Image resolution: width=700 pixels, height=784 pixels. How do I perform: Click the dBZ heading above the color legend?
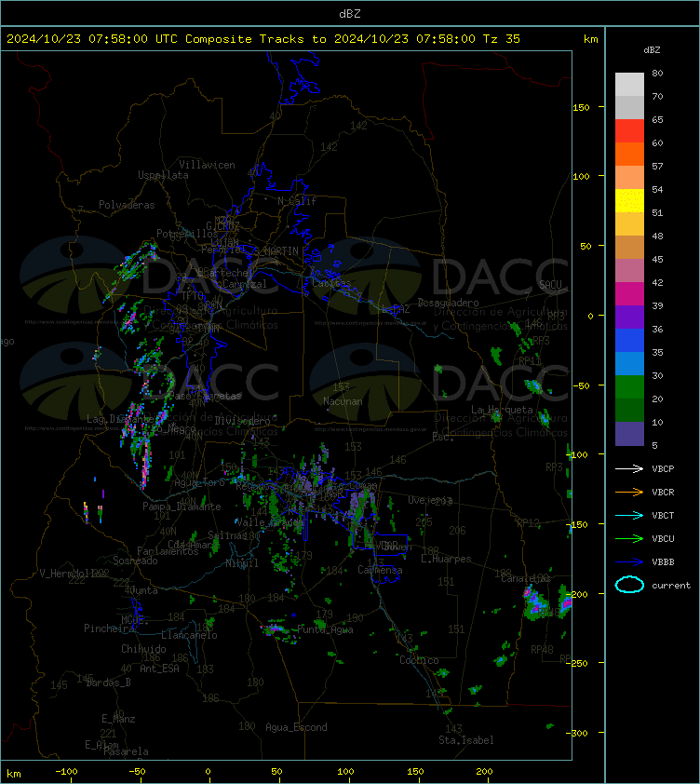click(652, 50)
